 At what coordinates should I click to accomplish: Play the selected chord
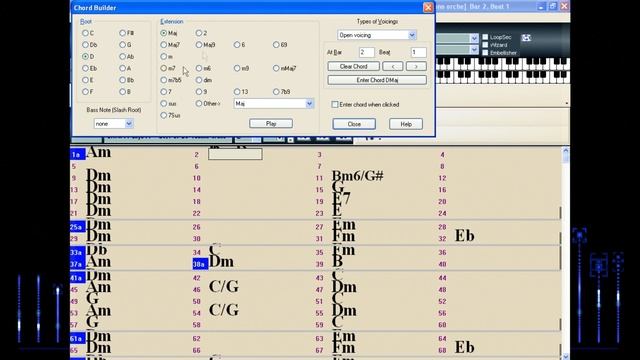point(271,123)
